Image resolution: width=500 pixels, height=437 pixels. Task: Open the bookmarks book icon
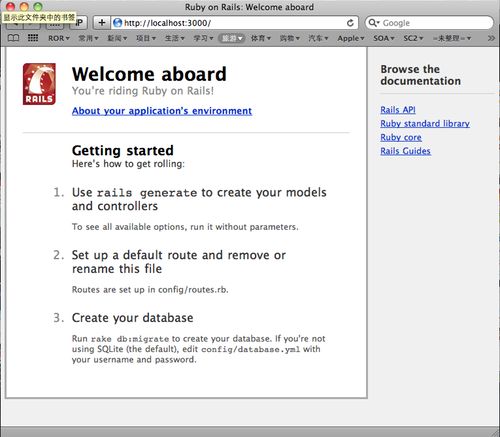pyautogui.click(x=13, y=38)
